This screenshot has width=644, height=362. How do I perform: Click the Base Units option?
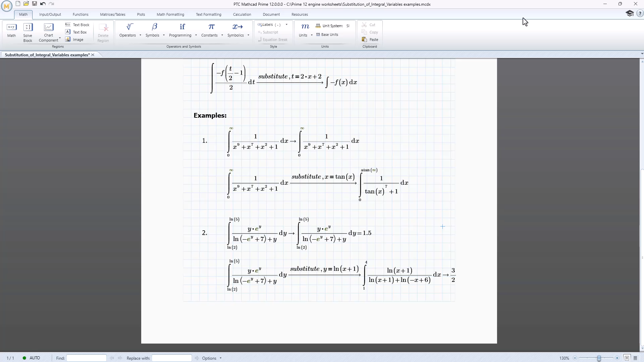pyautogui.click(x=327, y=35)
